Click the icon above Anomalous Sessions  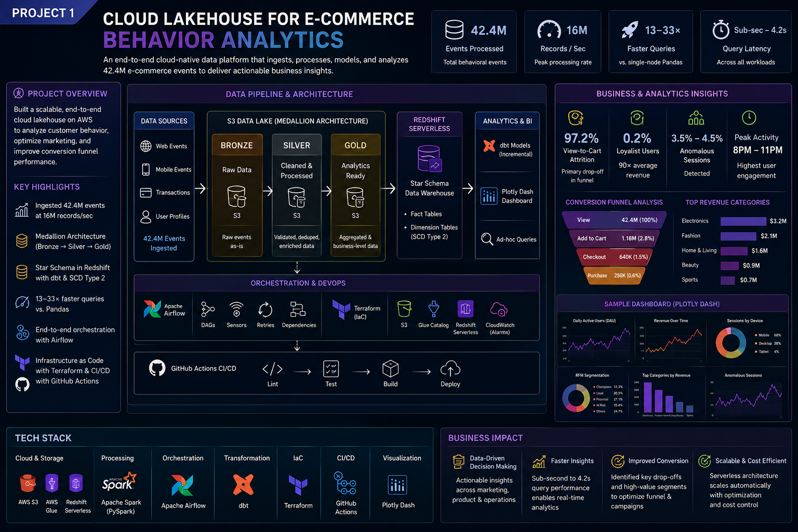point(696,118)
